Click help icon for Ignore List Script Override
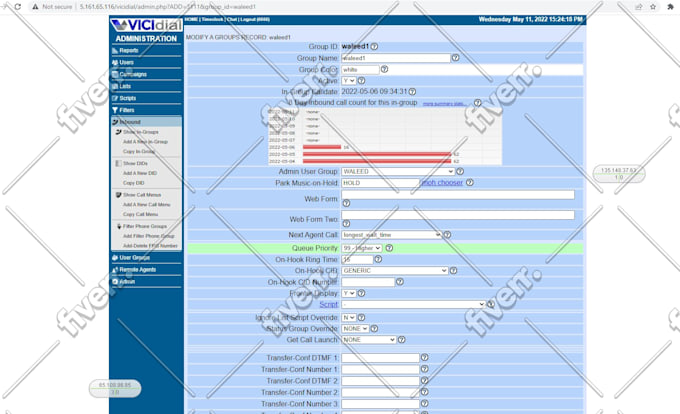Image resolution: width=680 pixels, height=414 pixels. (361, 317)
